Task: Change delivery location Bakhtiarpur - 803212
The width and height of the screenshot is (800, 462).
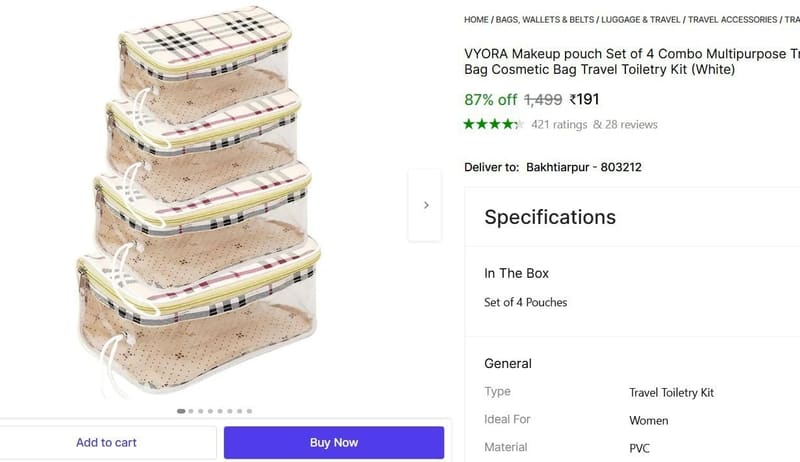Action: click(584, 167)
